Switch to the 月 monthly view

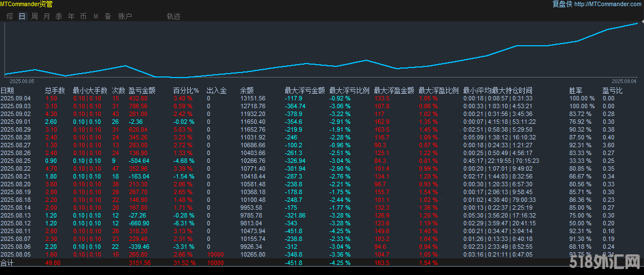tap(46, 17)
